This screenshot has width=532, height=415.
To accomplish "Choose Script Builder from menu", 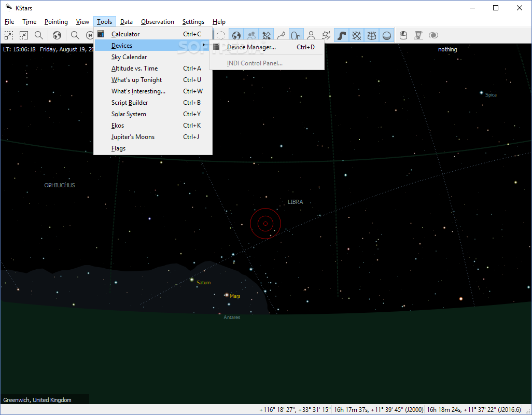I will pos(153,103).
